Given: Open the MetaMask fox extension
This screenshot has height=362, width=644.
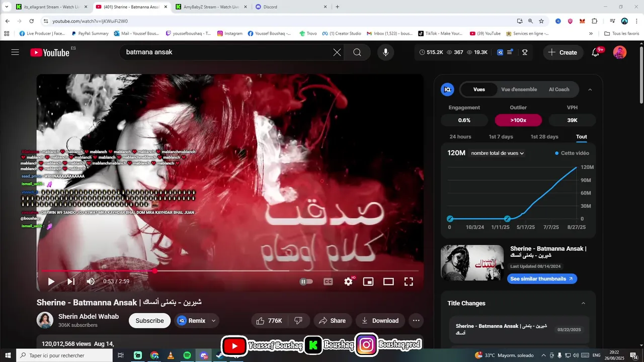Looking at the screenshot, I should coord(582,21).
